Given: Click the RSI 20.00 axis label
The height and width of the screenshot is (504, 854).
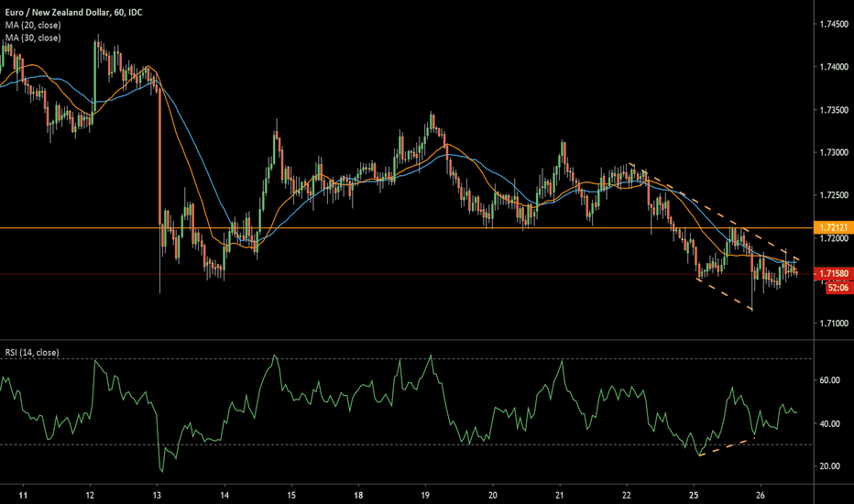Looking at the screenshot, I should [830, 466].
